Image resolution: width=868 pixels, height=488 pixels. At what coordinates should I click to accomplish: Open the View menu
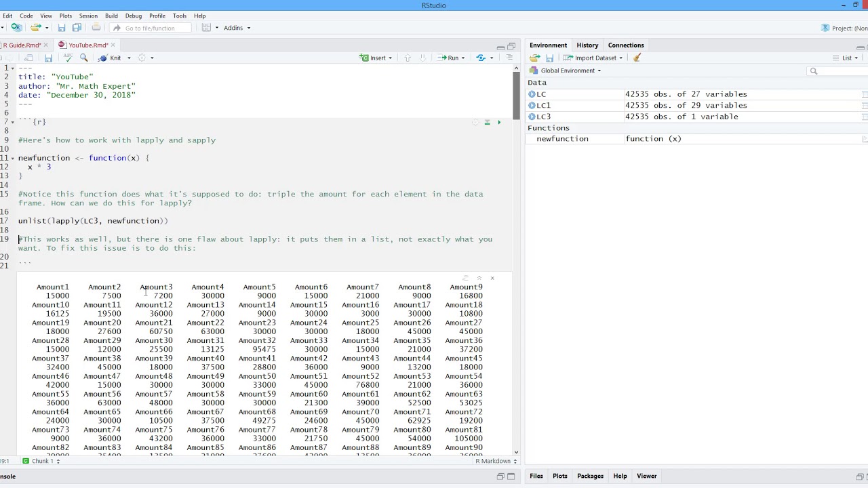[x=46, y=16]
